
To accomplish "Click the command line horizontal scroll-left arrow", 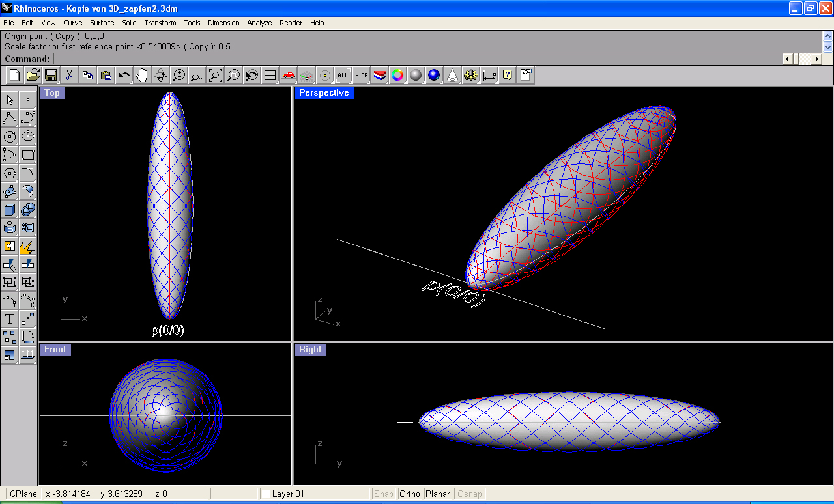I will [x=788, y=59].
